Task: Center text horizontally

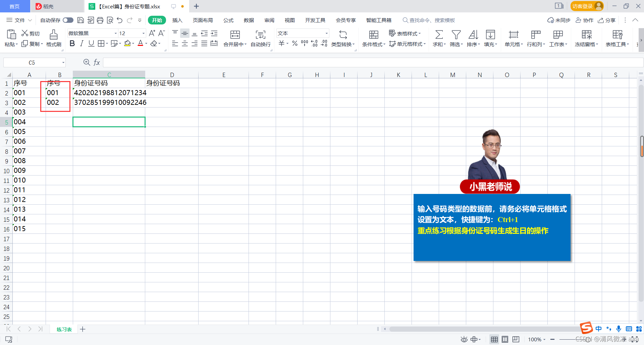Action: (x=185, y=44)
